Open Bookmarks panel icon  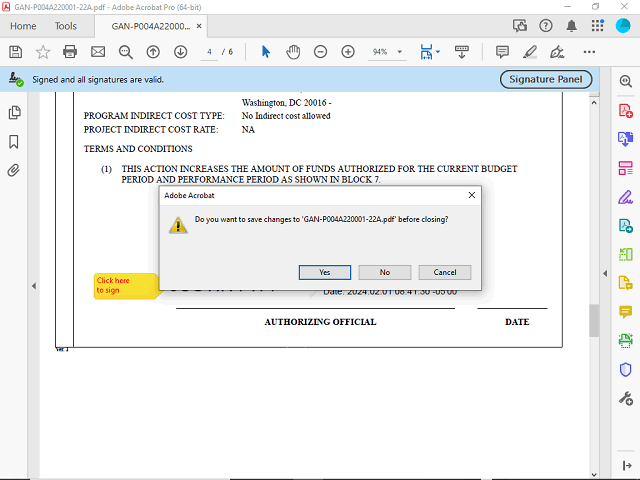(x=14, y=142)
